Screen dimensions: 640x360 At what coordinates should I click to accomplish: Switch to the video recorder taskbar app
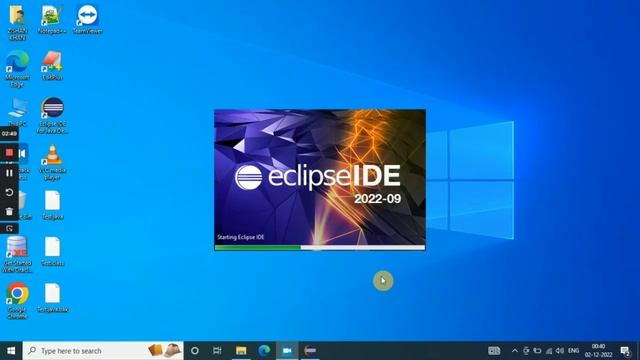click(x=287, y=351)
